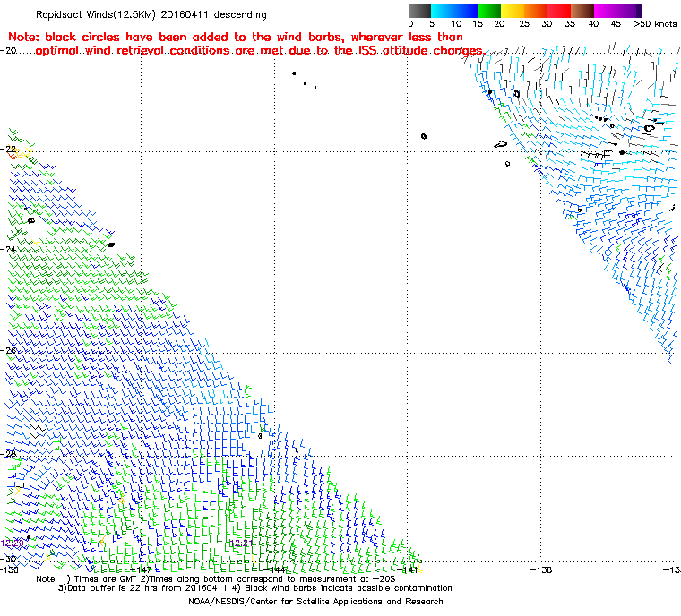Click the '-20' latitude axis label

pos(9,51)
